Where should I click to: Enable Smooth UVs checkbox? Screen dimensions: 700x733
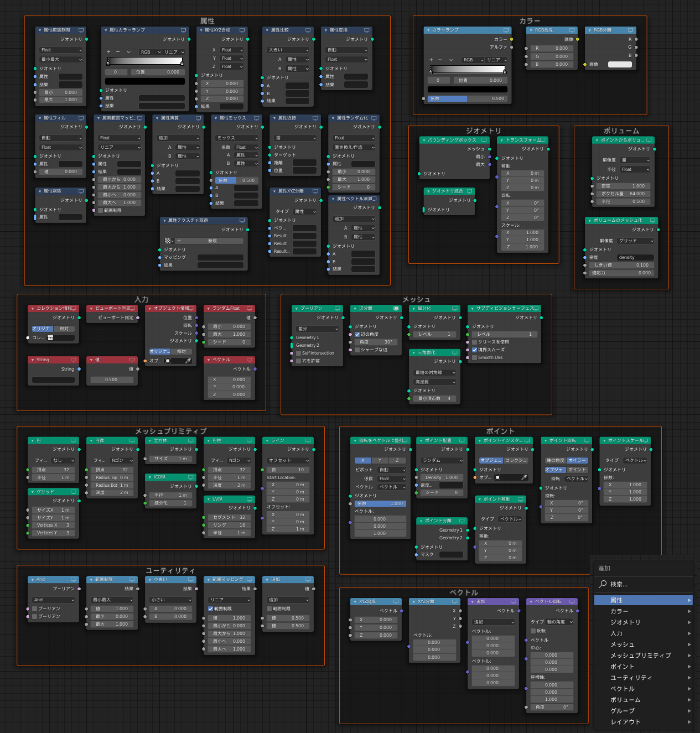pyautogui.click(x=475, y=357)
